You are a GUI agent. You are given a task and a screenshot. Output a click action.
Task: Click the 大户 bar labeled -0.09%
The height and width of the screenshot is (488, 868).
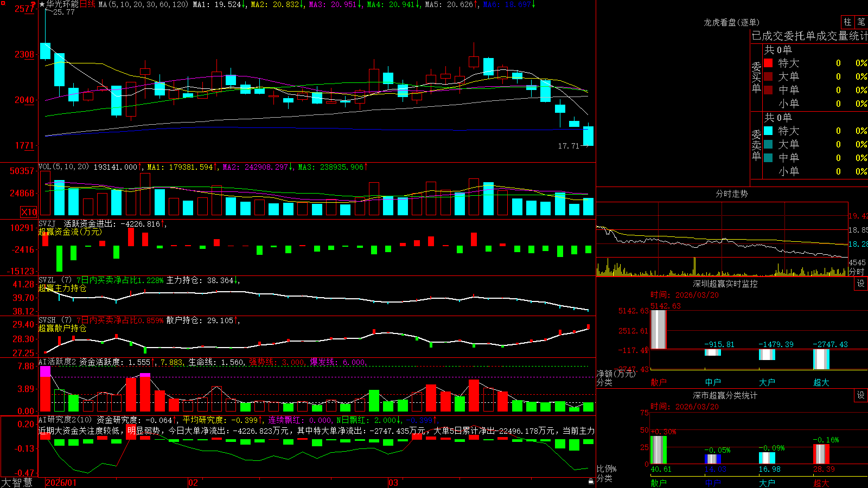coord(767,458)
